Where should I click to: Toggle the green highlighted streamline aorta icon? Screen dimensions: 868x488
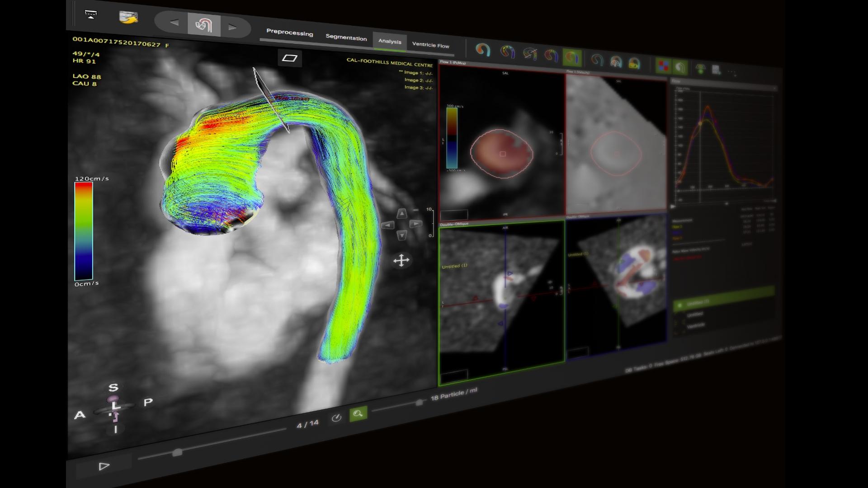tap(572, 58)
